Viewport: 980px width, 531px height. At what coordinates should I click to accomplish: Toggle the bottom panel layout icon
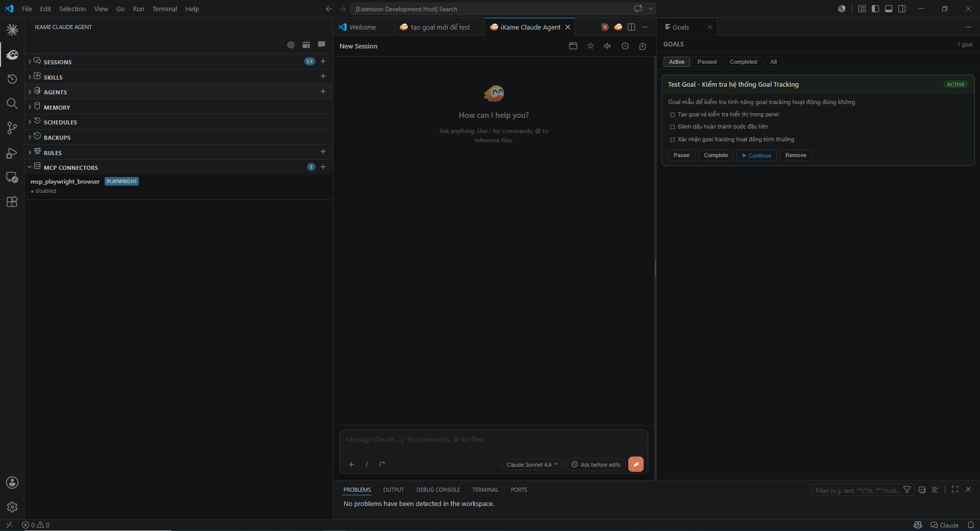(x=889, y=9)
